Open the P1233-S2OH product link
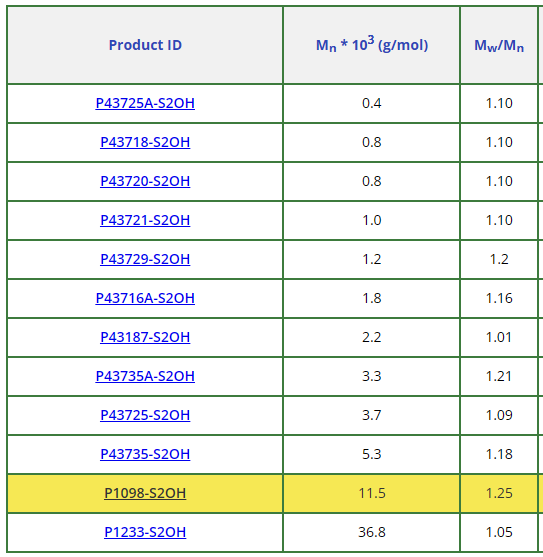The width and height of the screenshot is (543, 557). pyautogui.click(x=145, y=532)
